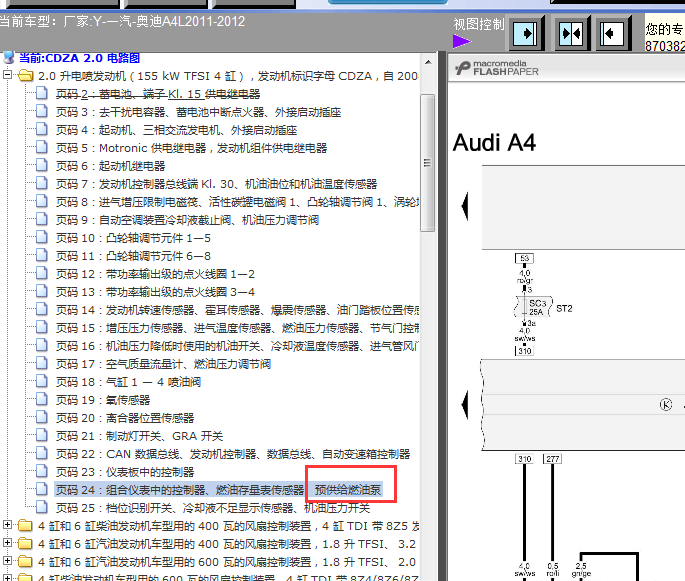Open 页码 14 发动机转速传感器 page
The height and width of the screenshot is (581, 685).
238,310
